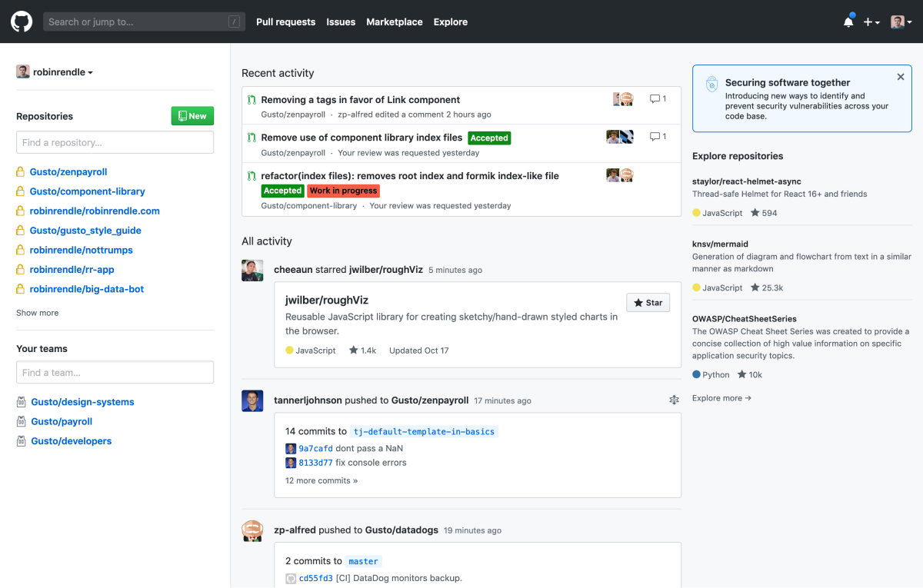923x588 pixels.
Task: Open commit 8133d77
Action: click(315, 463)
